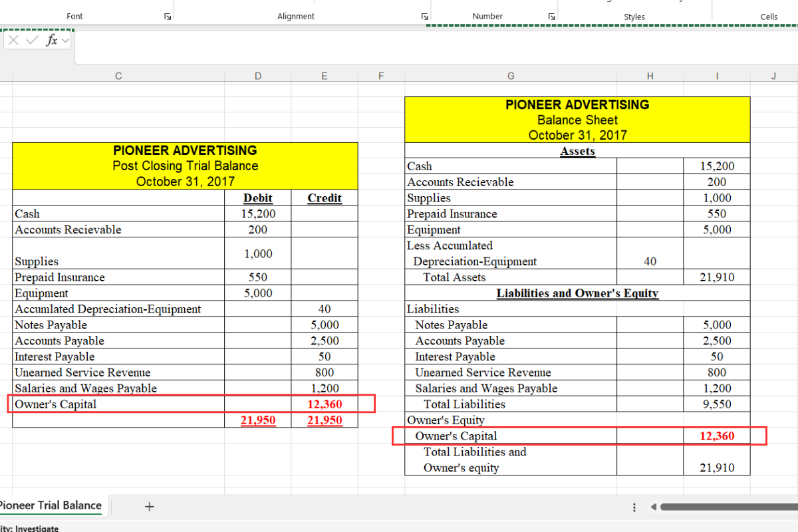Click the Debit column heading cell
This screenshot has height=532, width=798.
[258, 198]
